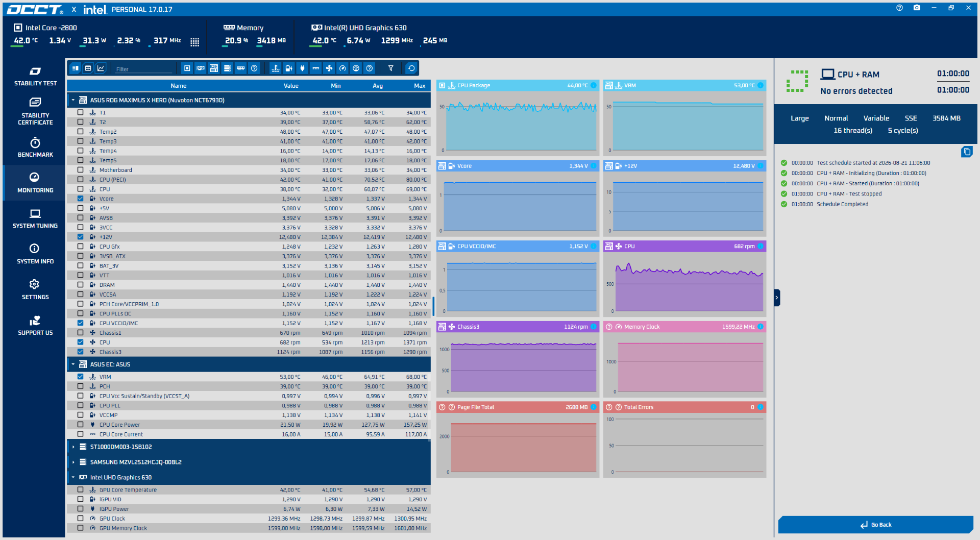
Task: Open the System Info section
Action: [x=35, y=254]
